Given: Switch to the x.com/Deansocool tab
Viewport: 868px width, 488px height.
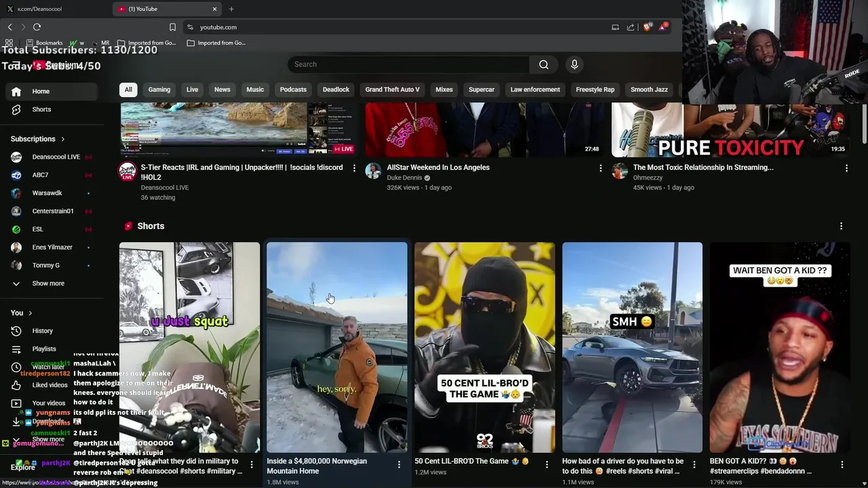Looking at the screenshot, I should [x=53, y=9].
